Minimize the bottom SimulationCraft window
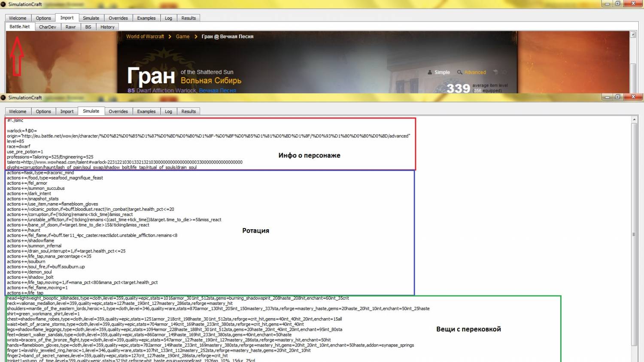The height and width of the screenshot is (362, 644). pos(607,97)
